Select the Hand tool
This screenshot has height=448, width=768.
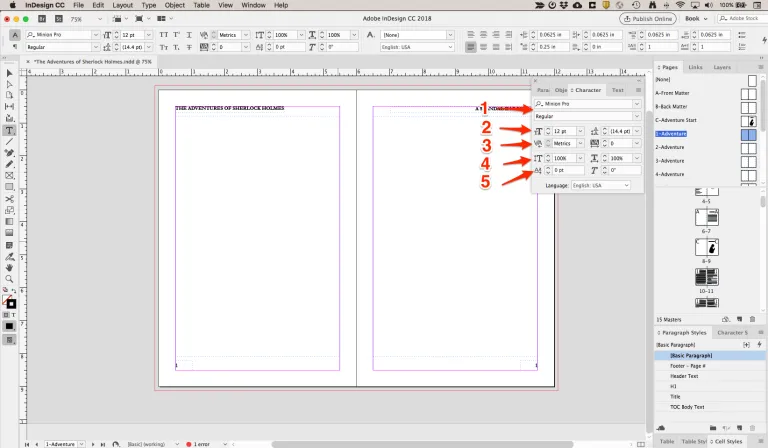point(9,268)
